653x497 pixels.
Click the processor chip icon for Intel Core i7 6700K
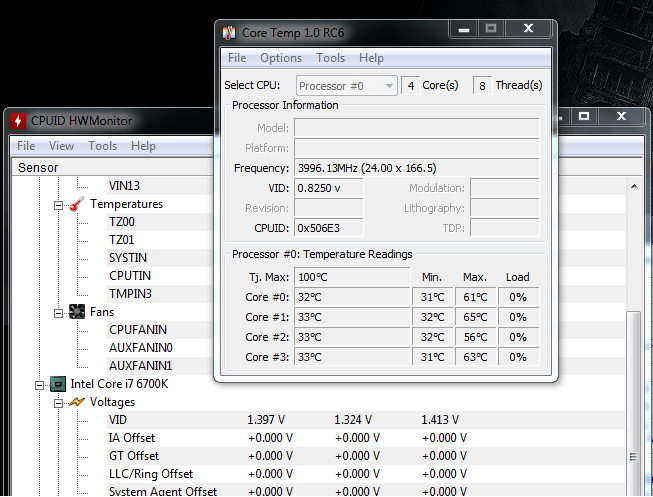58,384
